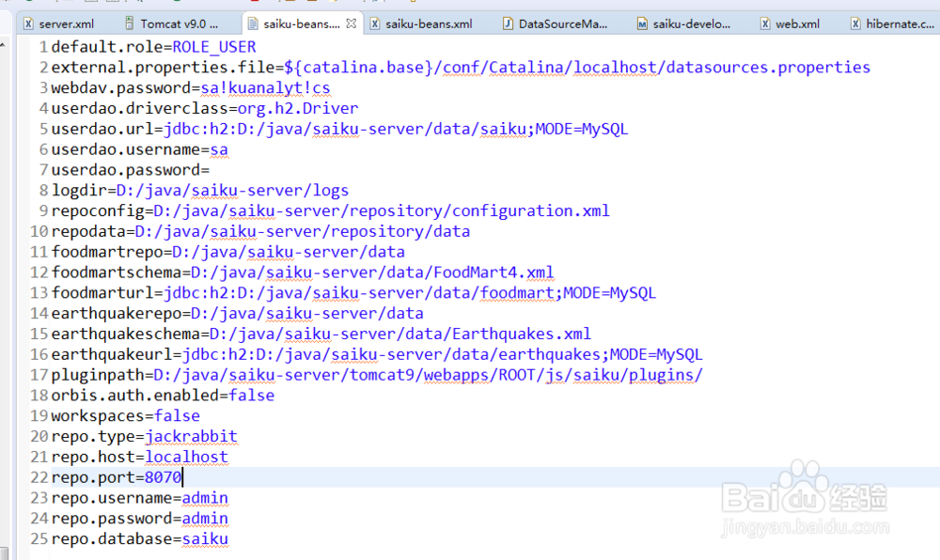Screen dimensions: 940x560
Task: Open the saiku-develo... tab
Action: pos(691,23)
